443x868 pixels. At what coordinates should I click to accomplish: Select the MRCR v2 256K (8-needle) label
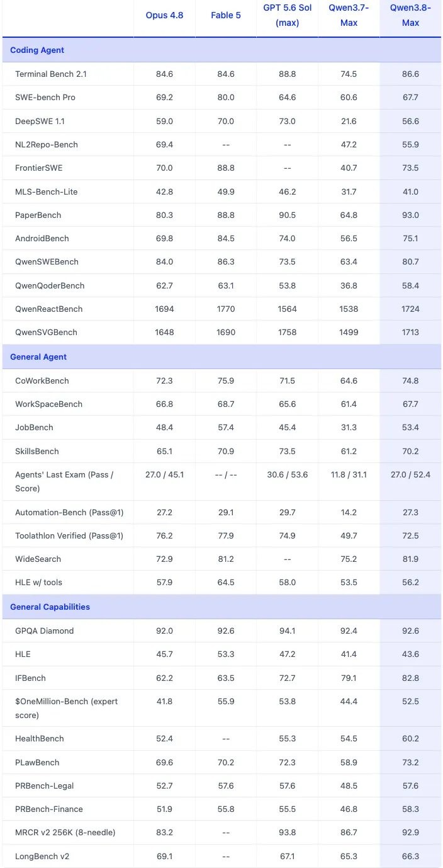tap(65, 833)
